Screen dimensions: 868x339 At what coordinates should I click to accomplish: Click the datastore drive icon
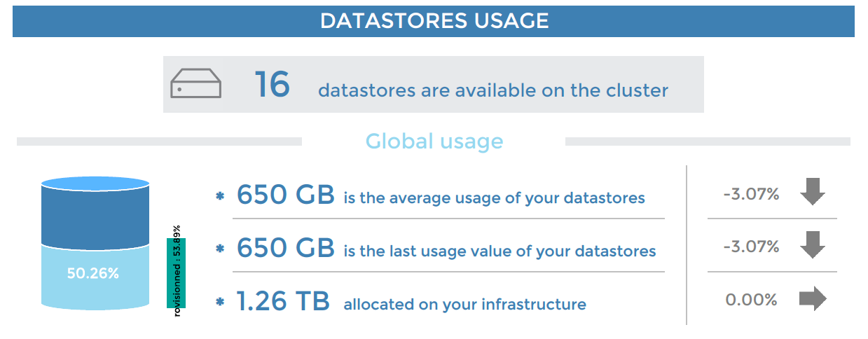tap(195, 84)
